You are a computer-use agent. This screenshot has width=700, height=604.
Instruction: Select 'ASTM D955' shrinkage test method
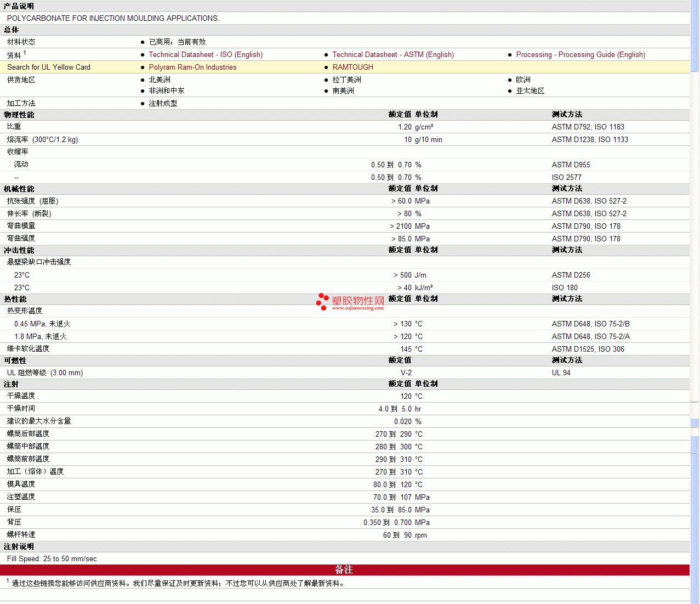(571, 165)
